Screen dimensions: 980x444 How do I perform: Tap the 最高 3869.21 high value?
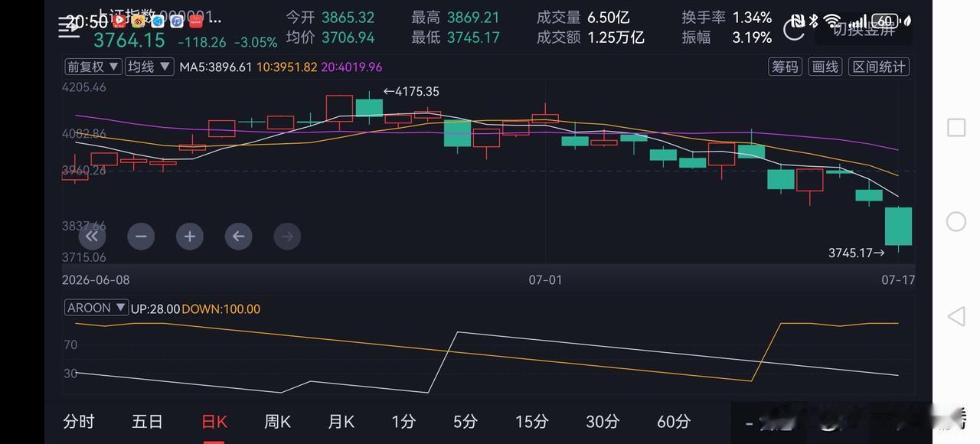pos(456,18)
